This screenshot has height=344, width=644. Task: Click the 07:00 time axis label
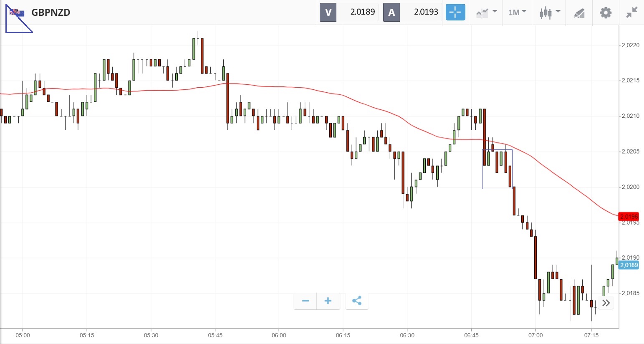[535, 335]
